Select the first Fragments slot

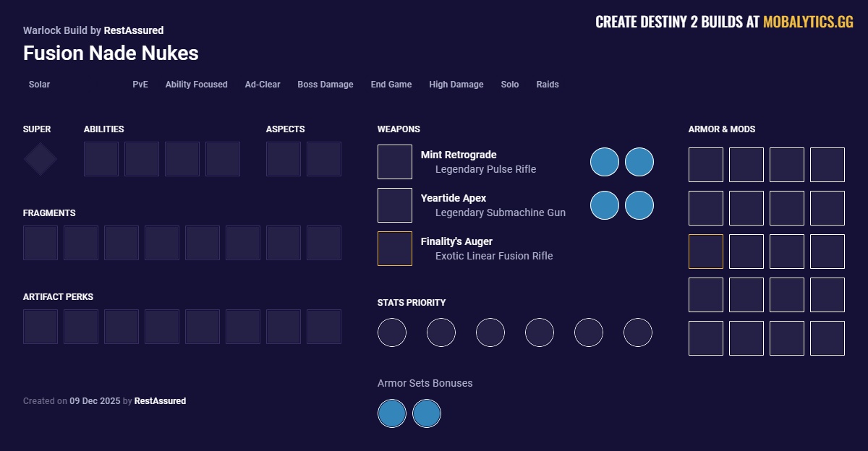point(41,243)
